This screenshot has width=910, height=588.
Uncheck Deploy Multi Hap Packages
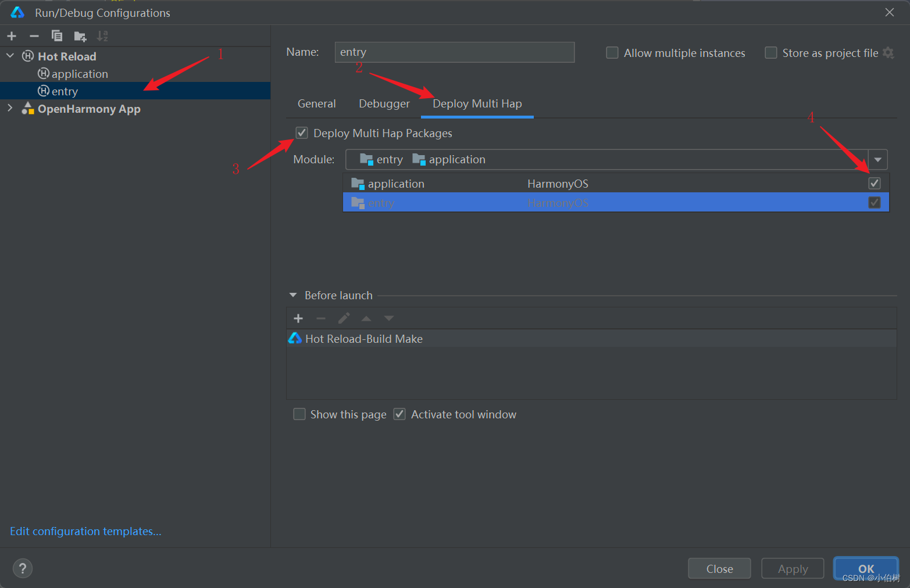[x=302, y=133]
